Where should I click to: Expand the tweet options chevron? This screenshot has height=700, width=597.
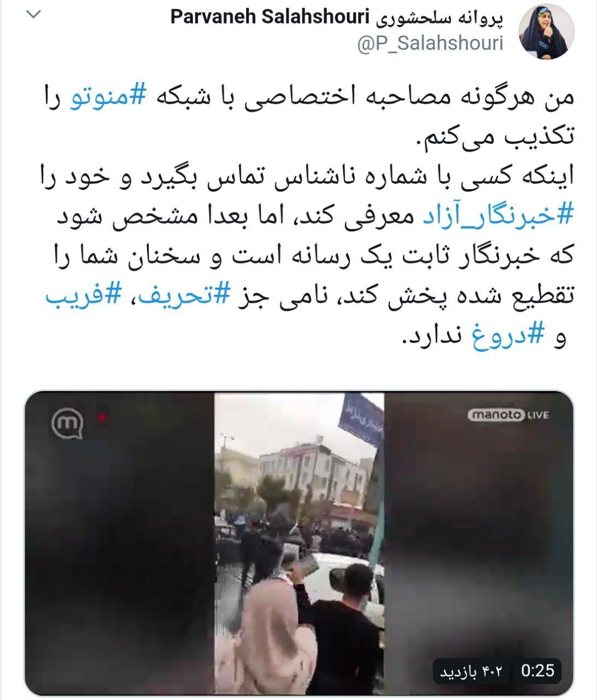34,15
